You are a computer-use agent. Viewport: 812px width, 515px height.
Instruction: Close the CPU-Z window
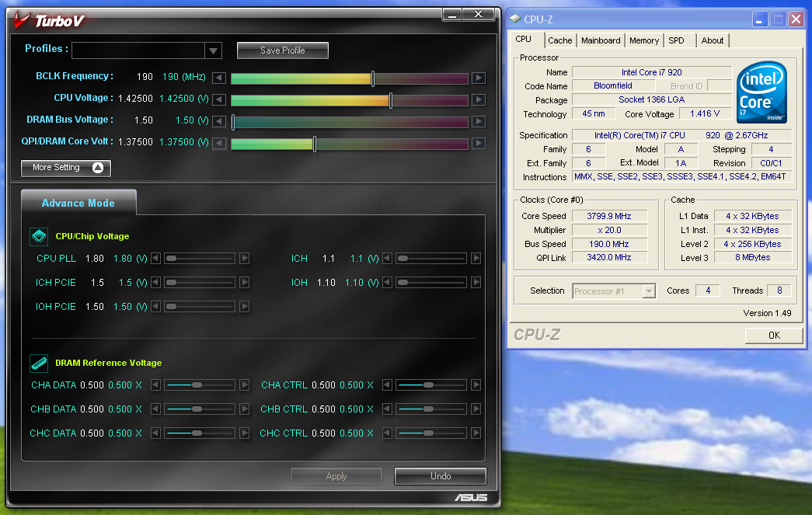(x=796, y=19)
